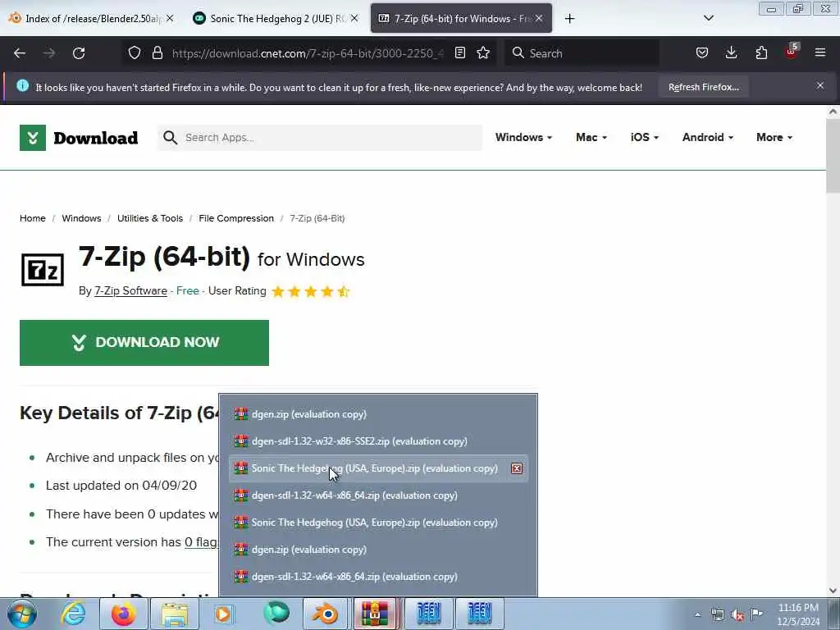Open the Windows breadcrumb link

click(x=81, y=218)
